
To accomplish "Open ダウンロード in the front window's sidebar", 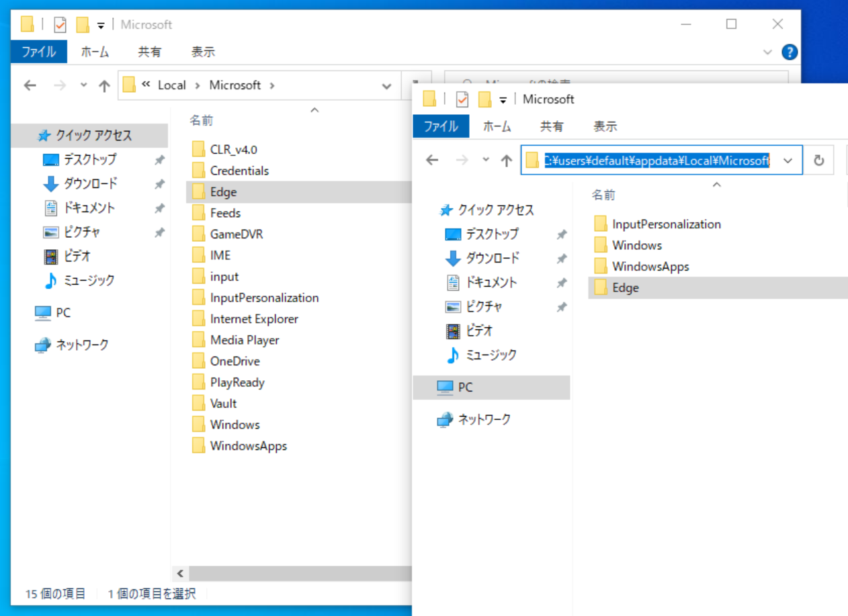I will click(x=492, y=258).
